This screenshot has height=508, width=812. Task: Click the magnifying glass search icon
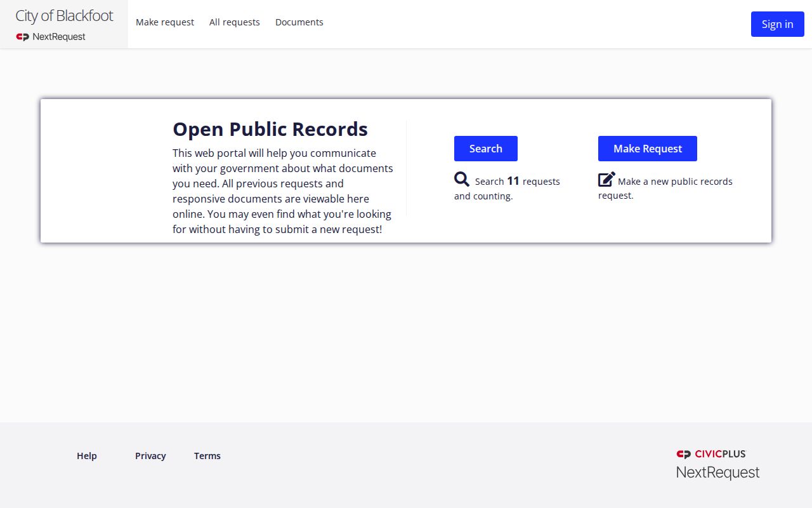tap(462, 179)
